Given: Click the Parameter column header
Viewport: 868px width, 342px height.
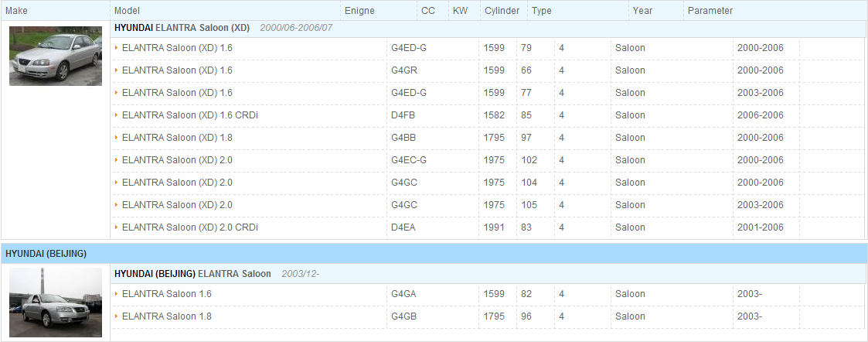Looking at the screenshot, I should 710,11.
